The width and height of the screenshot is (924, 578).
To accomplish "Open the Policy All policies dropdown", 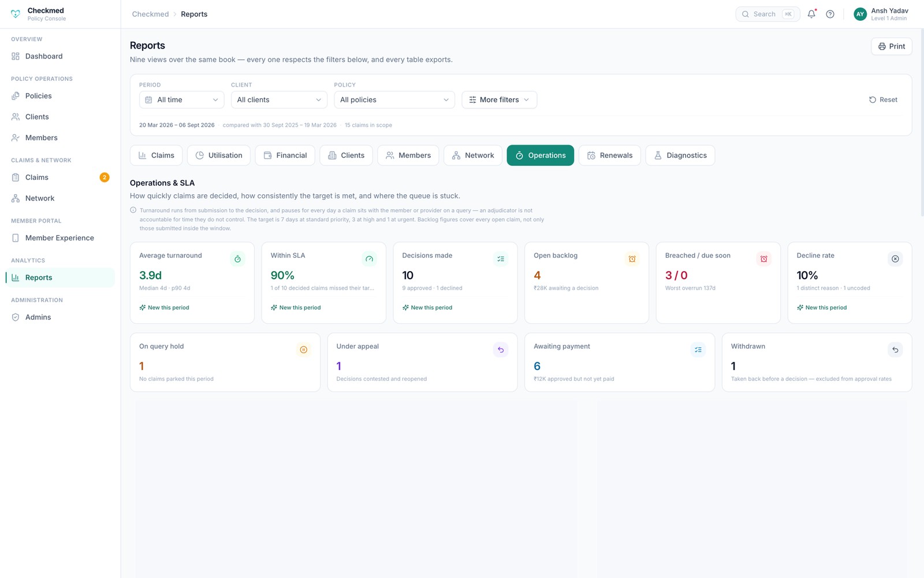I will point(394,99).
